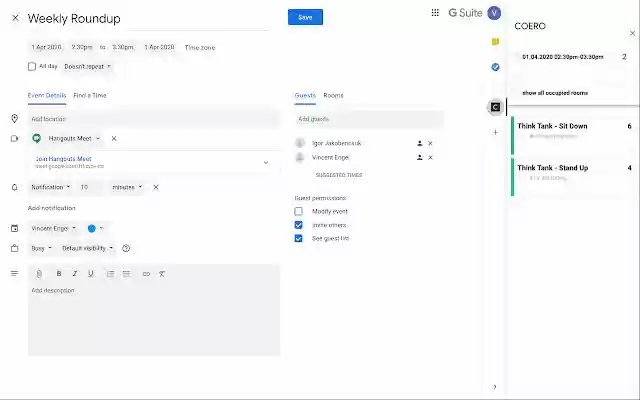The width and height of the screenshot is (640, 400).
Task: Mark Igor Jakobenciuk as optional
Action: pyautogui.click(x=420, y=143)
